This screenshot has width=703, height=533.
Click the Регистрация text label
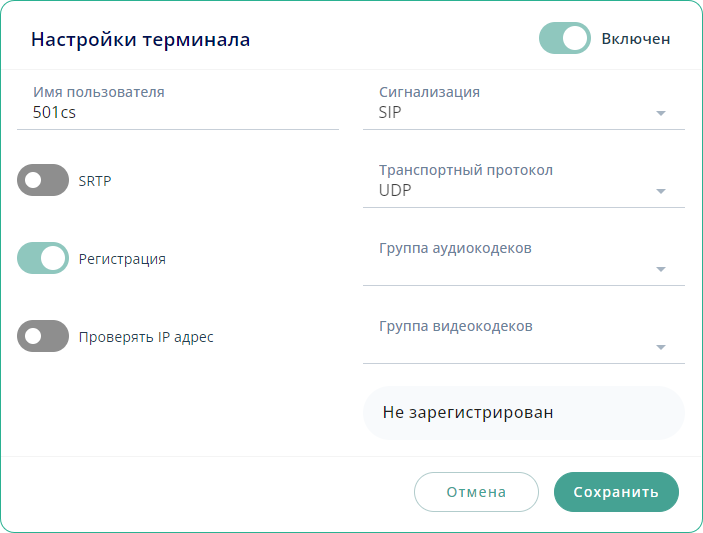[122, 259]
